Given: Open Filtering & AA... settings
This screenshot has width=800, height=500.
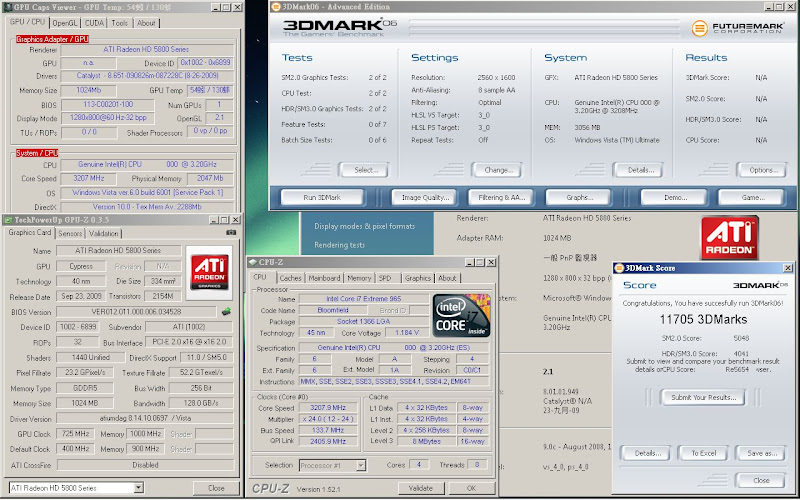Looking at the screenshot, I should [x=501, y=197].
